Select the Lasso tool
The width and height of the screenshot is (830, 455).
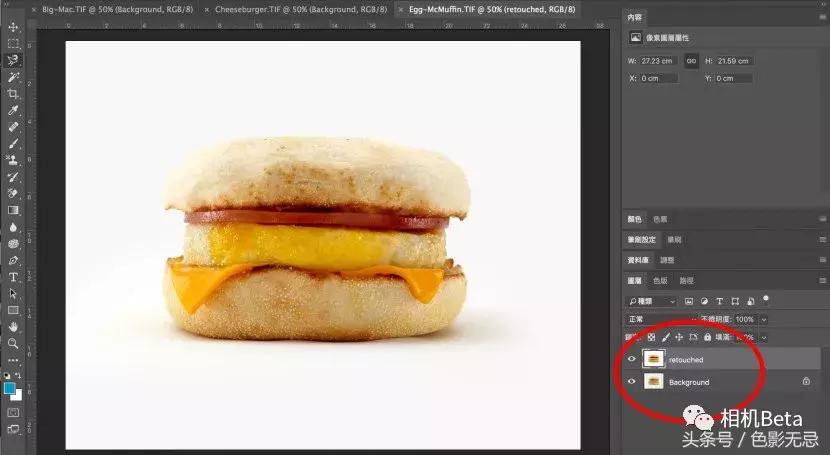point(13,60)
